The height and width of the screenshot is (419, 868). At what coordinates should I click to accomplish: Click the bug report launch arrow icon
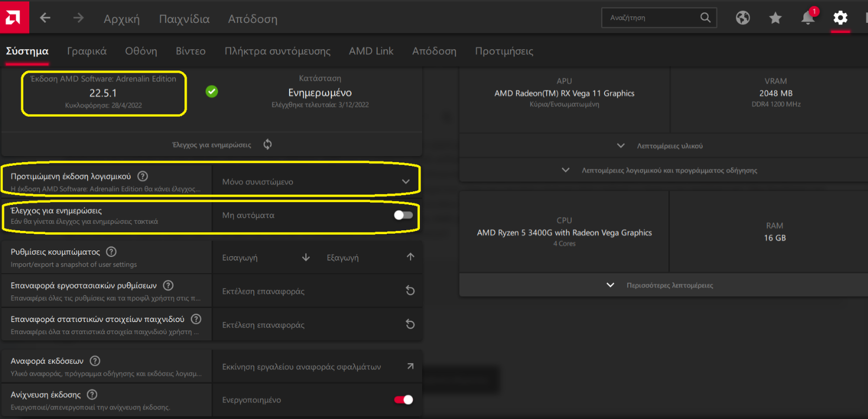[x=410, y=366]
